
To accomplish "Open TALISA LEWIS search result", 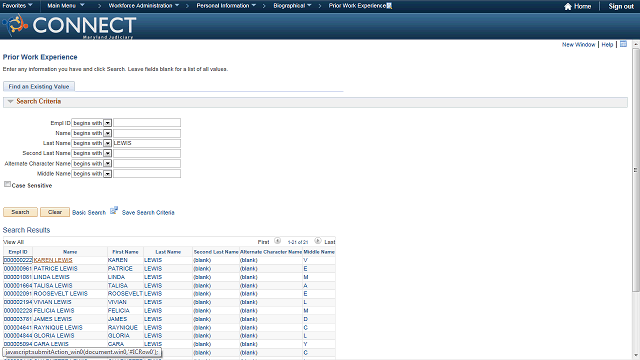I will point(53,285).
